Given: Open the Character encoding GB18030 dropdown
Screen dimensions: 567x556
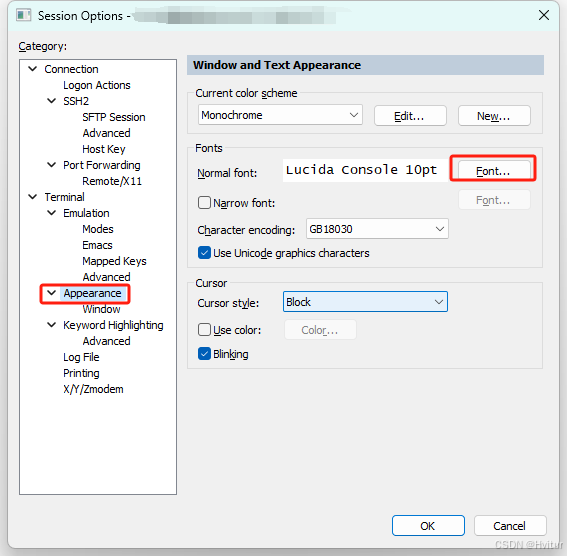Looking at the screenshot, I should (x=377, y=228).
